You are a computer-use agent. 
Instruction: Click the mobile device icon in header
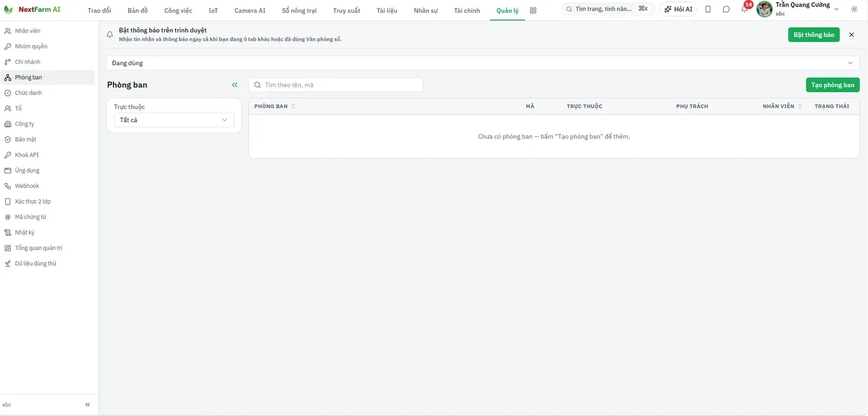tap(708, 9)
